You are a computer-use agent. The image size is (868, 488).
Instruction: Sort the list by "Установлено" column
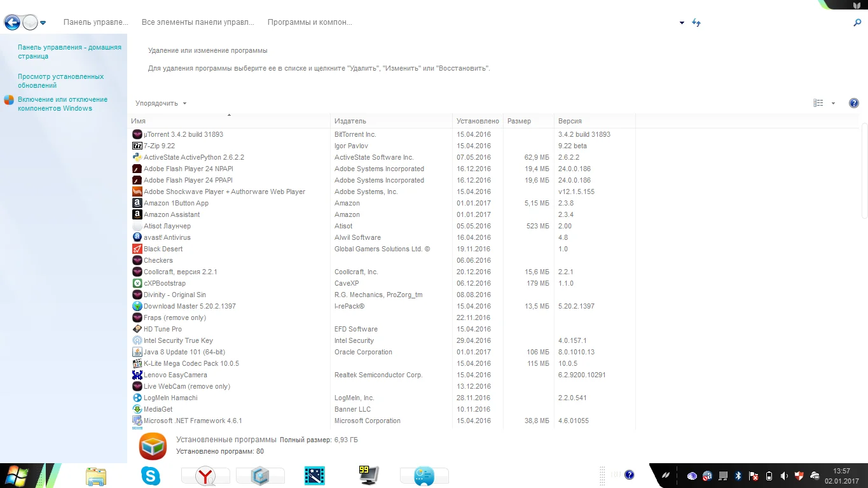point(478,121)
